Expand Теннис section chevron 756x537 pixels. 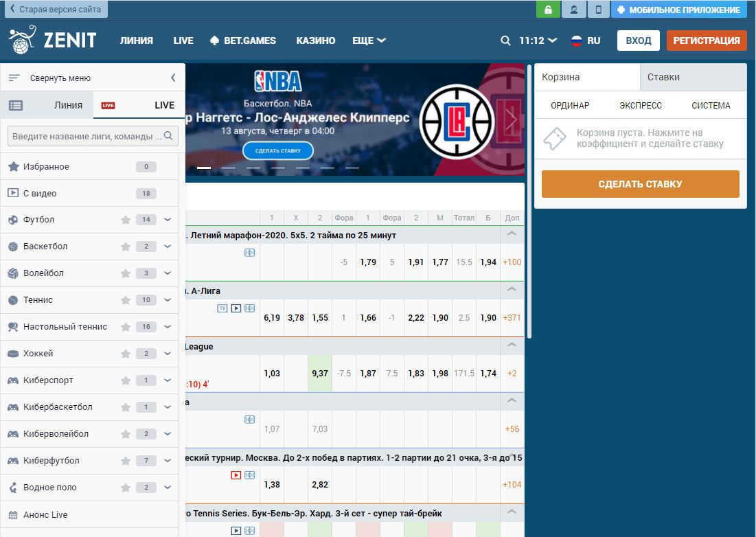[x=168, y=300]
